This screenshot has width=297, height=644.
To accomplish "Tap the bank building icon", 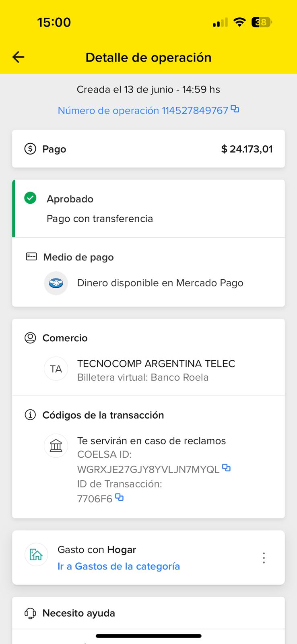I will pyautogui.click(x=56, y=446).
